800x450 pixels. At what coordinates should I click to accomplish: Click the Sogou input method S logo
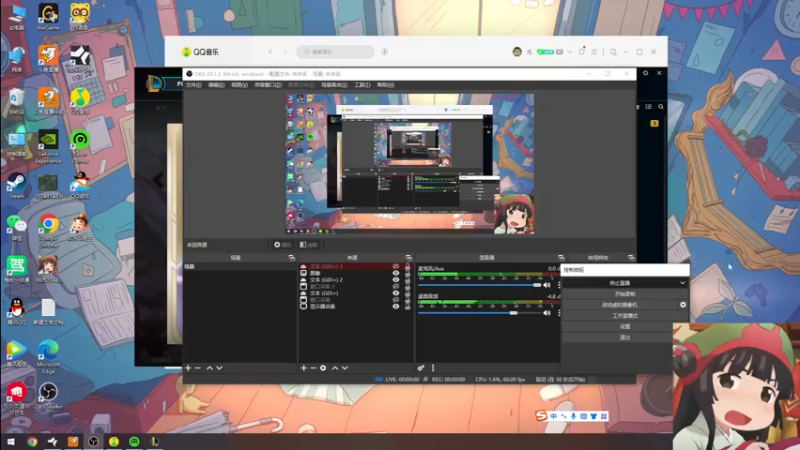pyautogui.click(x=541, y=416)
